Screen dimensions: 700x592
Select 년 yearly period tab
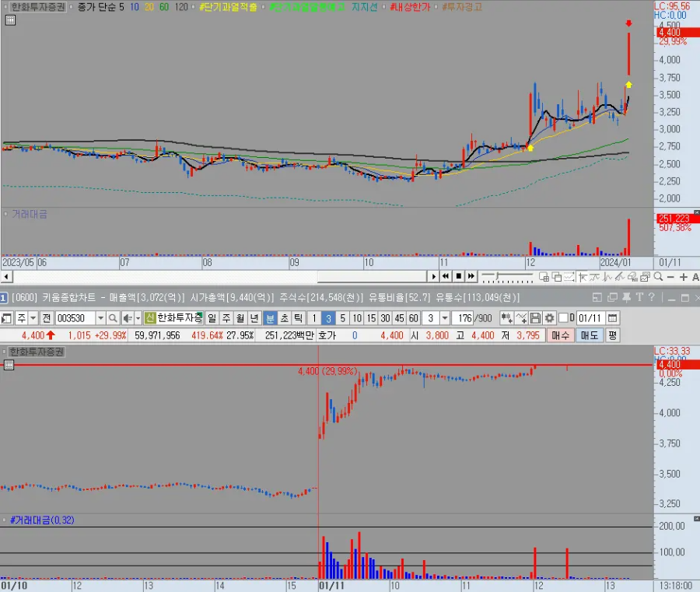click(x=254, y=318)
